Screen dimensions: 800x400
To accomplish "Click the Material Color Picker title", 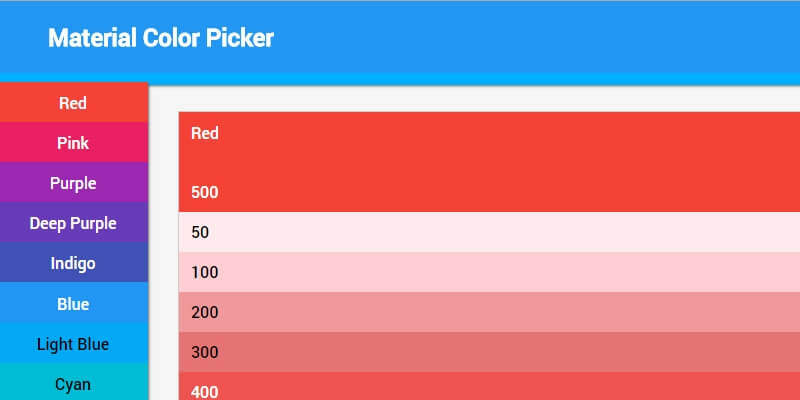I will pyautogui.click(x=161, y=38).
